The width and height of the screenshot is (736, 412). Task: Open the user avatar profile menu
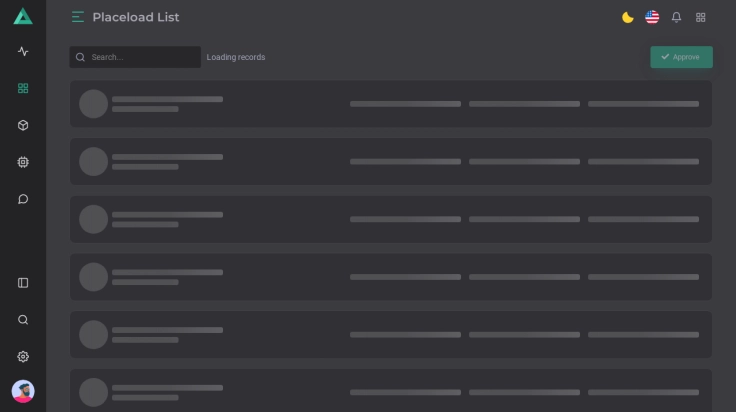tap(23, 391)
